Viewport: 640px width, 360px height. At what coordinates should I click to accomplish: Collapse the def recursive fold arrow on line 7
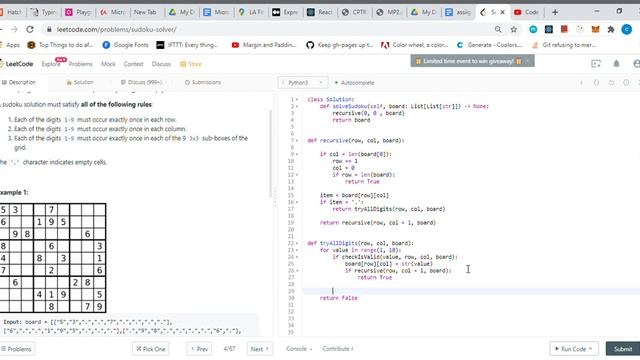(297, 140)
